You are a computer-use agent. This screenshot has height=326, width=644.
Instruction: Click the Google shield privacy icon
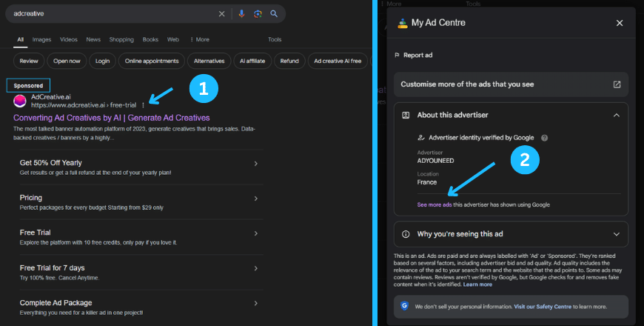405,306
